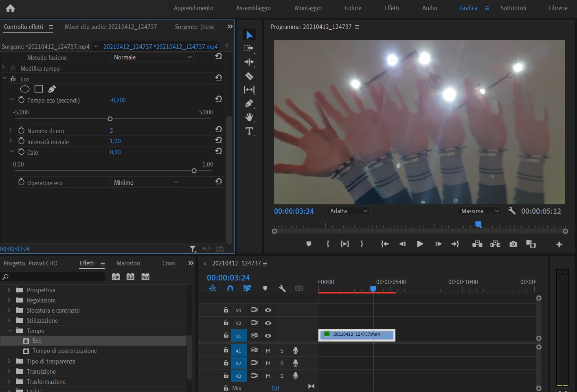This screenshot has height=392, width=577.
Task: Open the effect controls filter funnel
Action: pyautogui.click(x=193, y=249)
